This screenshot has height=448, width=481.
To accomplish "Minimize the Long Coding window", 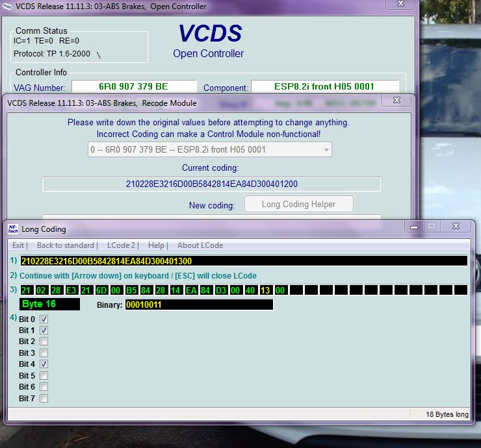I will click(x=414, y=227).
